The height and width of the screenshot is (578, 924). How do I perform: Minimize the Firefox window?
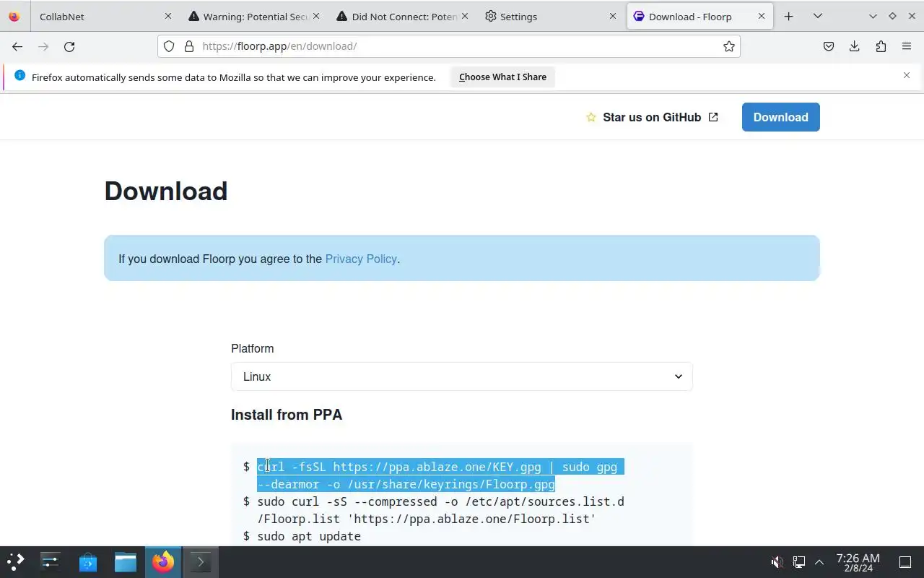873,16
